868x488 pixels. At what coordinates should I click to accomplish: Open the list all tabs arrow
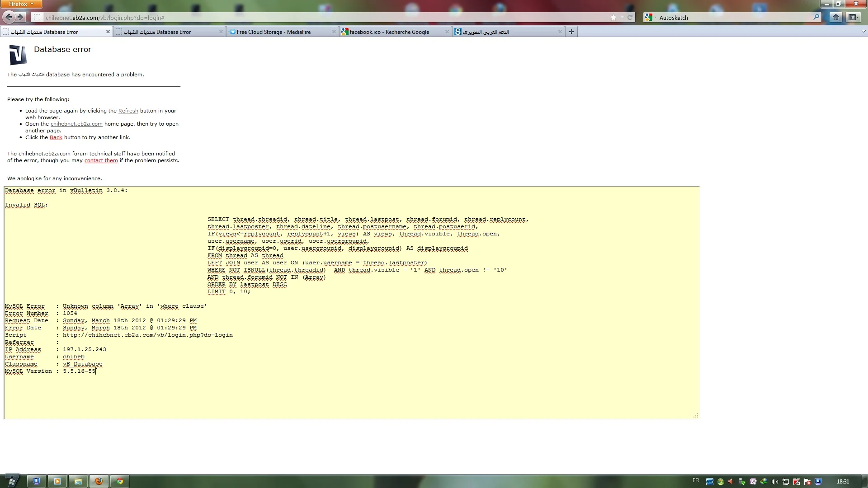pyautogui.click(x=863, y=32)
